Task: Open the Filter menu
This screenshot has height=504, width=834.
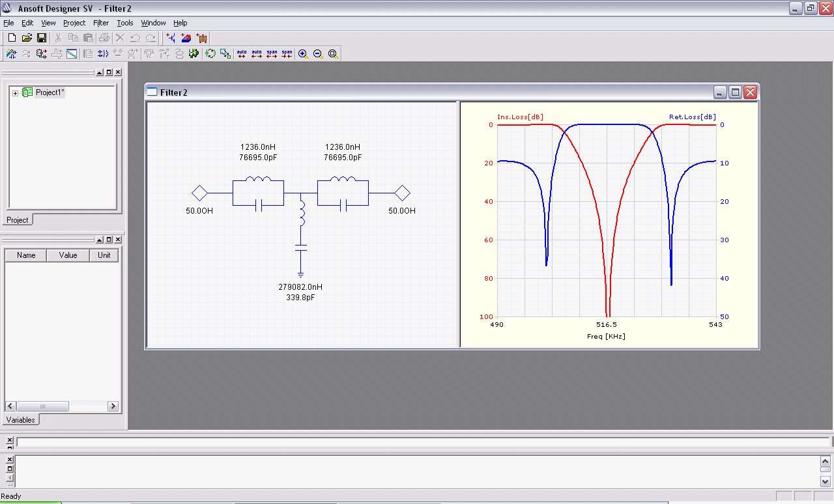Action: point(101,23)
